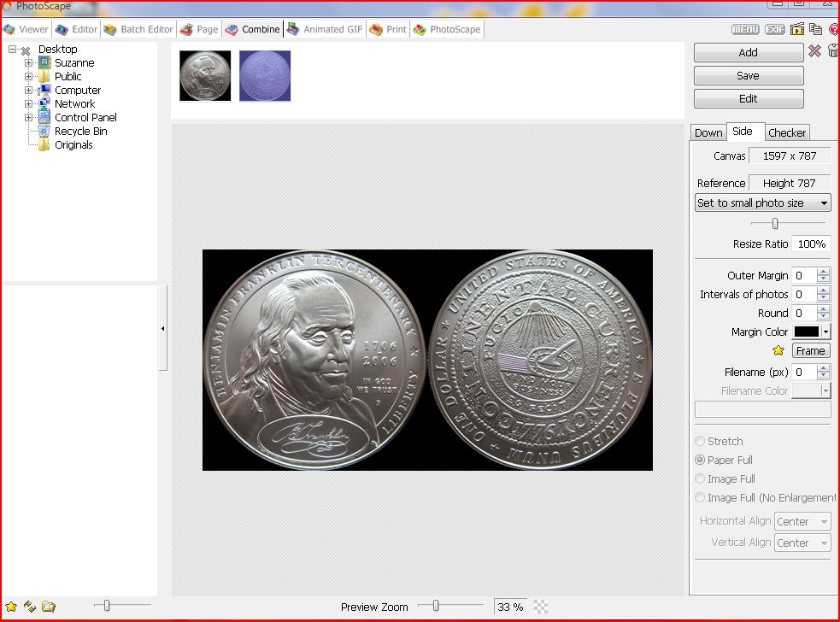Expand the Suzanne folder tree node
Image resolution: width=840 pixels, height=622 pixels.
(x=29, y=63)
